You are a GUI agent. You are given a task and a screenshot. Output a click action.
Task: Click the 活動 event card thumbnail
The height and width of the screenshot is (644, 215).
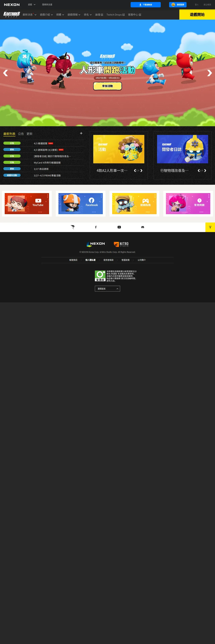point(119,149)
